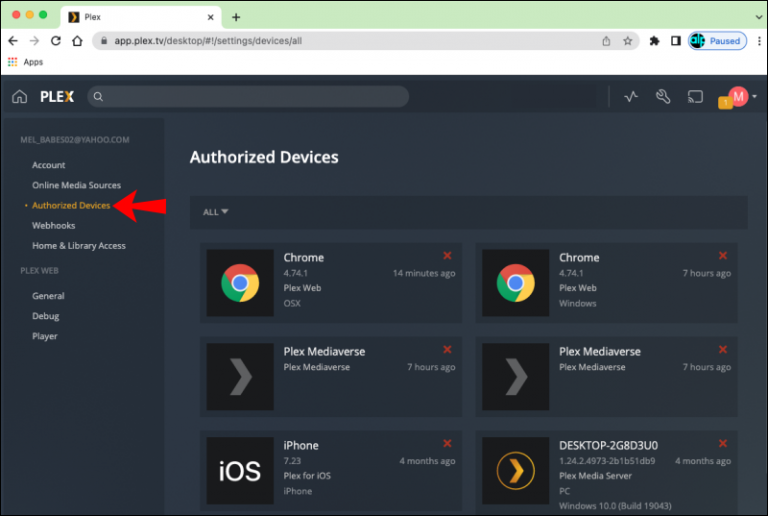Click the iOS device thumbnail
Image resolution: width=768 pixels, height=516 pixels.
[x=240, y=470]
